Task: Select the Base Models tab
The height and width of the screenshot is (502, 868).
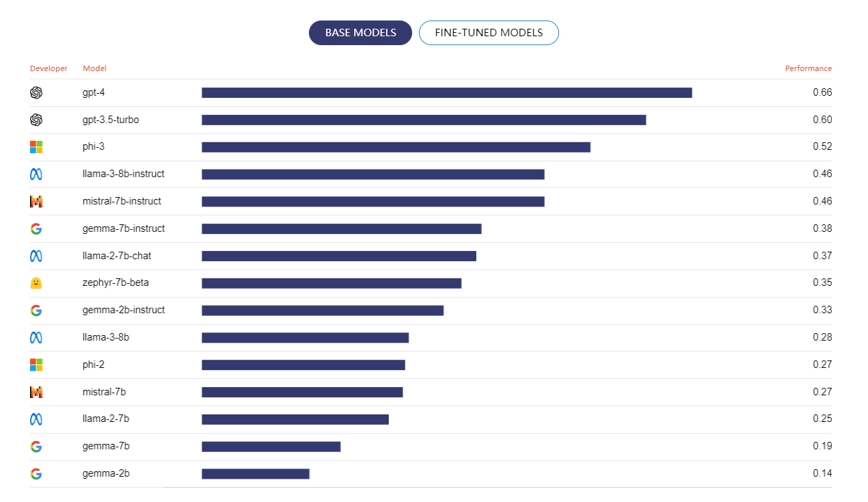Action: [360, 33]
